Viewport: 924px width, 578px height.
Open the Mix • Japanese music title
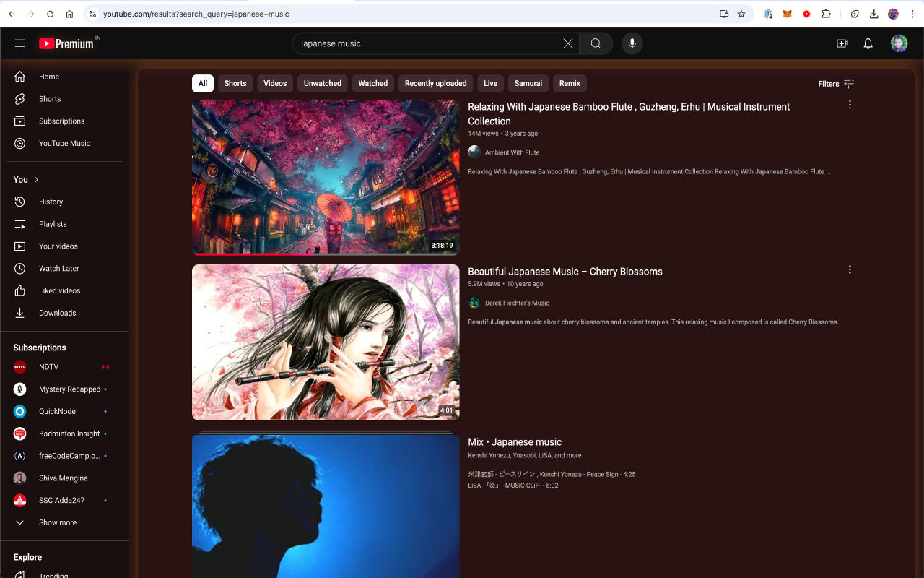click(x=515, y=442)
